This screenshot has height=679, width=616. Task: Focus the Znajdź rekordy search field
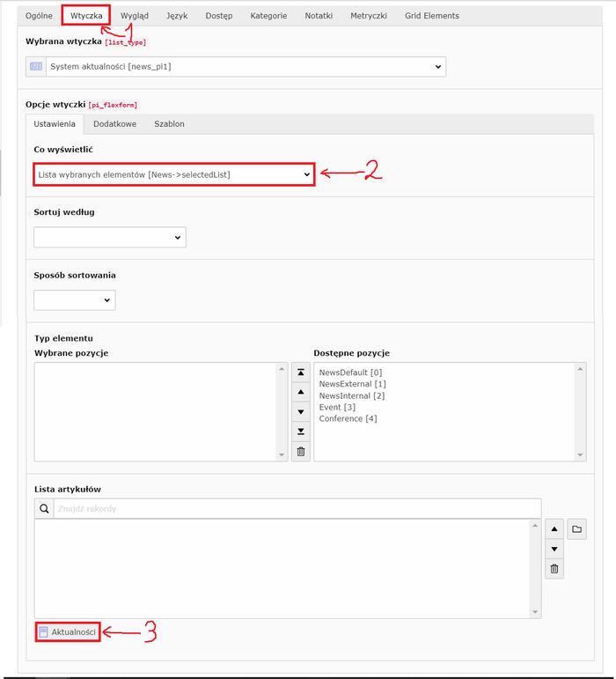(296, 508)
